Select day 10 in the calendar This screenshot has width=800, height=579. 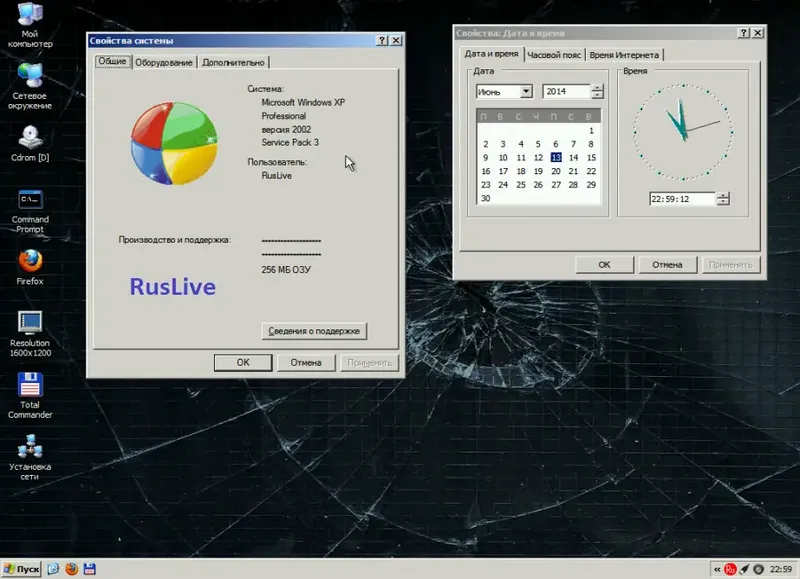pos(503,158)
